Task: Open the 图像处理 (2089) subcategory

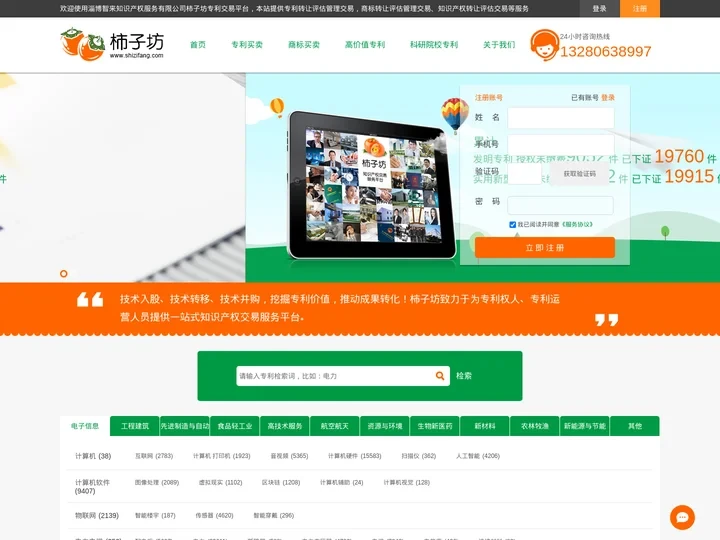Action: click(157, 483)
